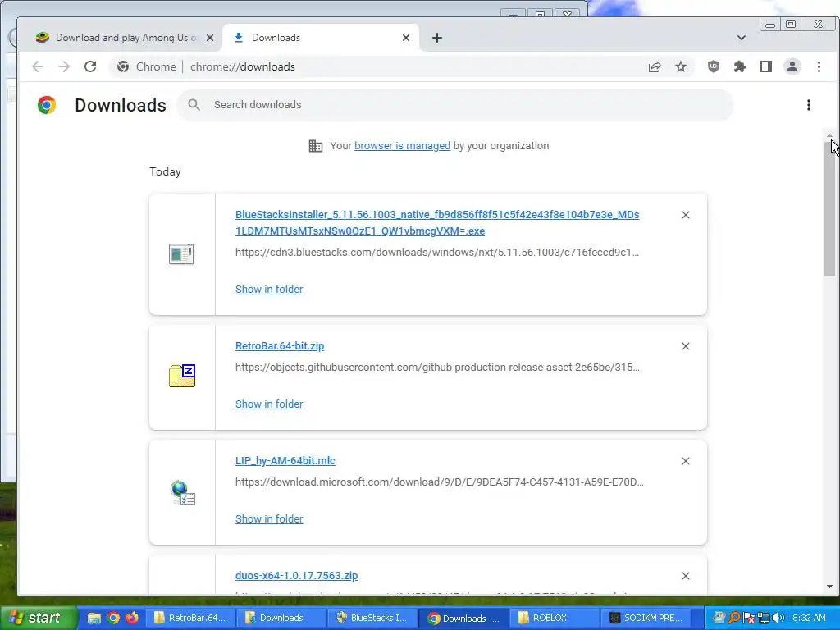Launch Firefox from the quick launch bar

pyautogui.click(x=132, y=618)
